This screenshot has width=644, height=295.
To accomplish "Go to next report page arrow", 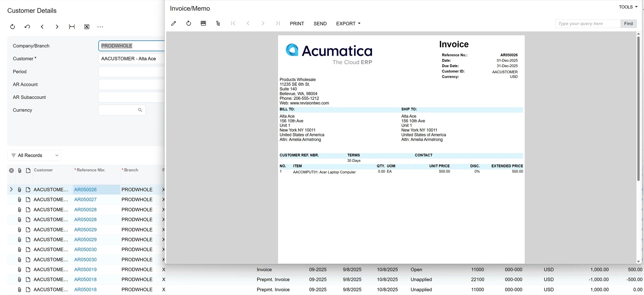I will coord(263,24).
